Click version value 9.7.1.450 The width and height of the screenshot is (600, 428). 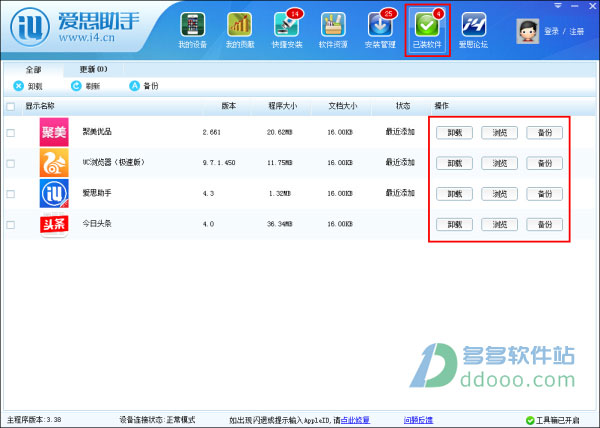point(219,163)
